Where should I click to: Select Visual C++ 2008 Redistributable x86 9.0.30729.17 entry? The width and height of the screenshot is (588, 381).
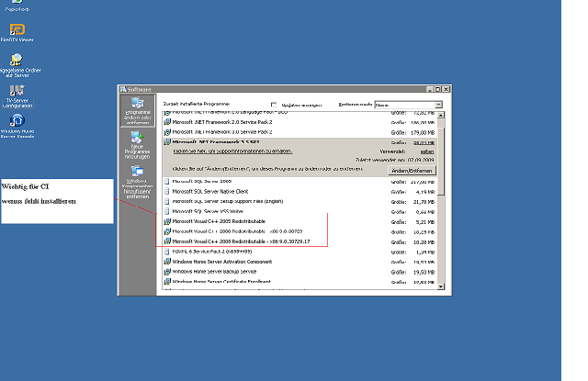(x=300, y=241)
